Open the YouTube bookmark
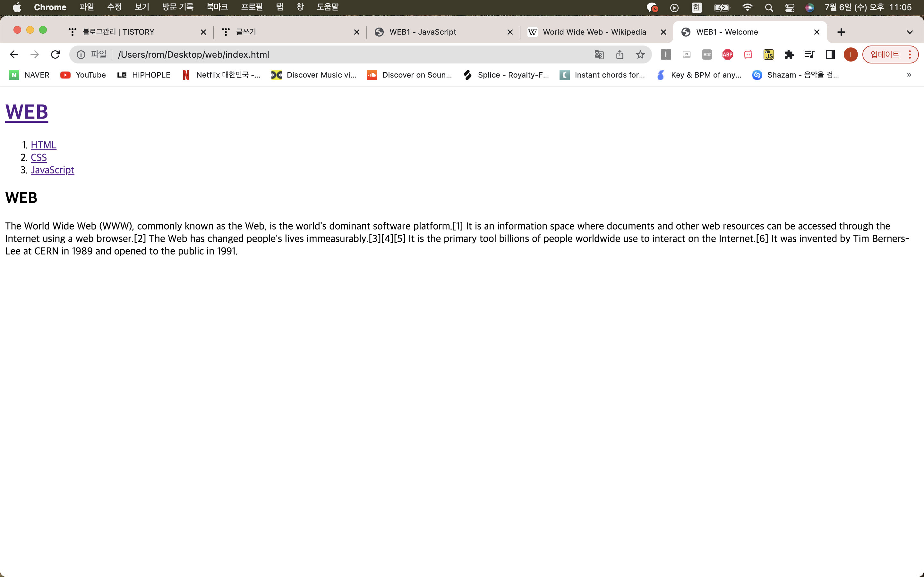924x577 pixels. pyautogui.click(x=83, y=75)
